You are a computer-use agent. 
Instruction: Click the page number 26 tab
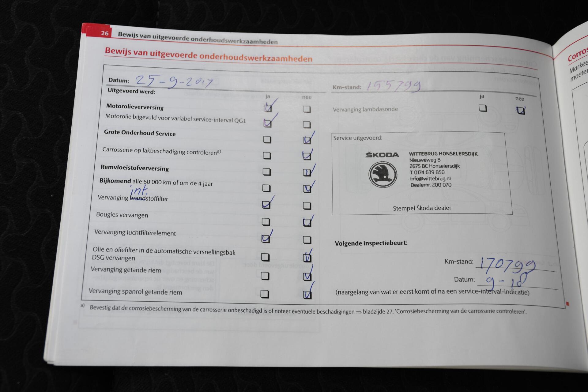105,33
